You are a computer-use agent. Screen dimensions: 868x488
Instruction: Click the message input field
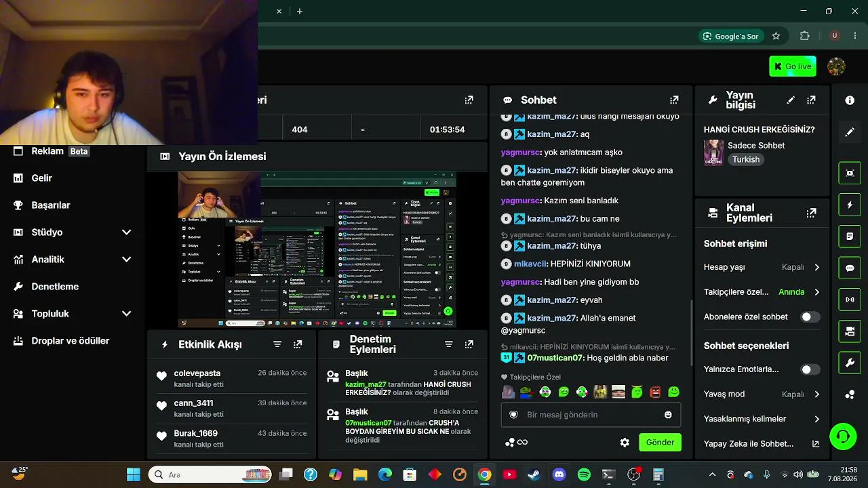591,415
